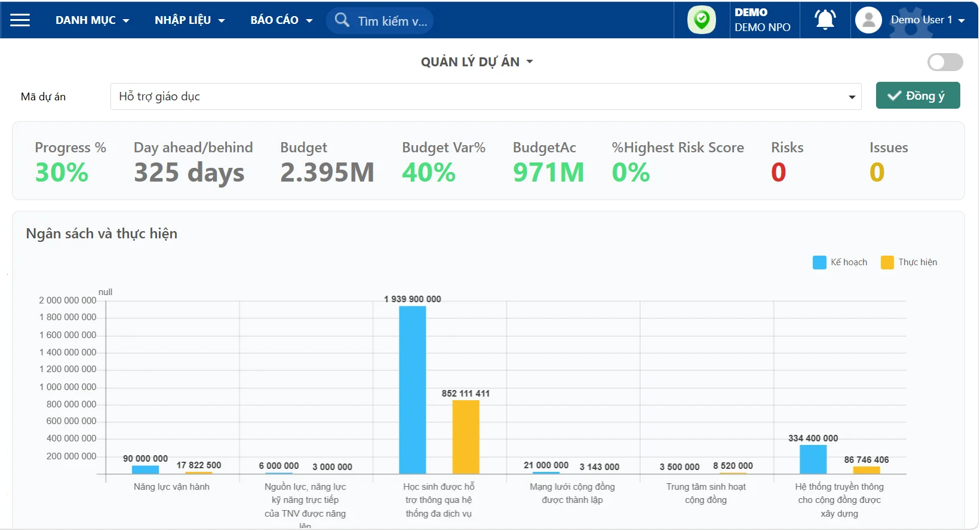Viewport: 980px width, 531px height.
Task: Toggle Kế hoạch legend swatch
Action: click(x=819, y=262)
